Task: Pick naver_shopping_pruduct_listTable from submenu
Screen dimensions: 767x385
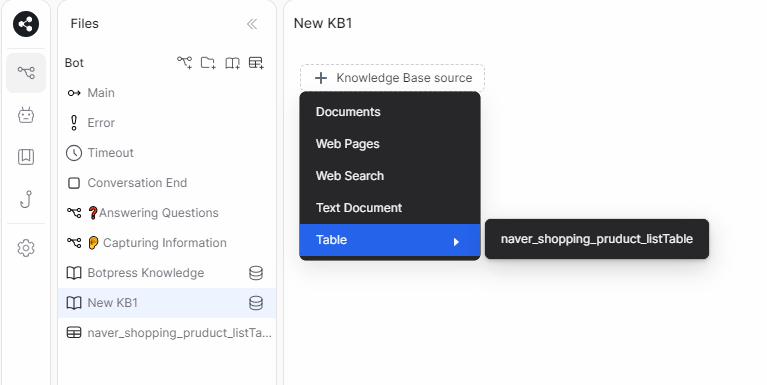Action: [x=597, y=239]
